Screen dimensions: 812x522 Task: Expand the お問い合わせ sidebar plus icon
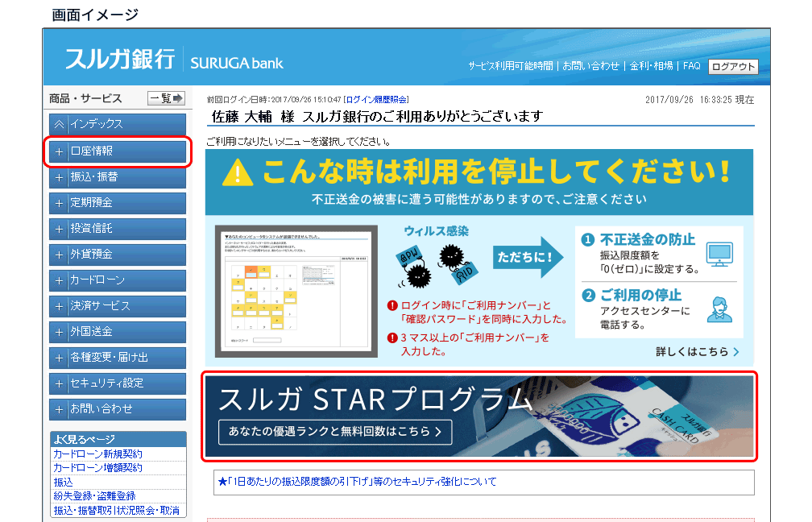[x=59, y=409]
